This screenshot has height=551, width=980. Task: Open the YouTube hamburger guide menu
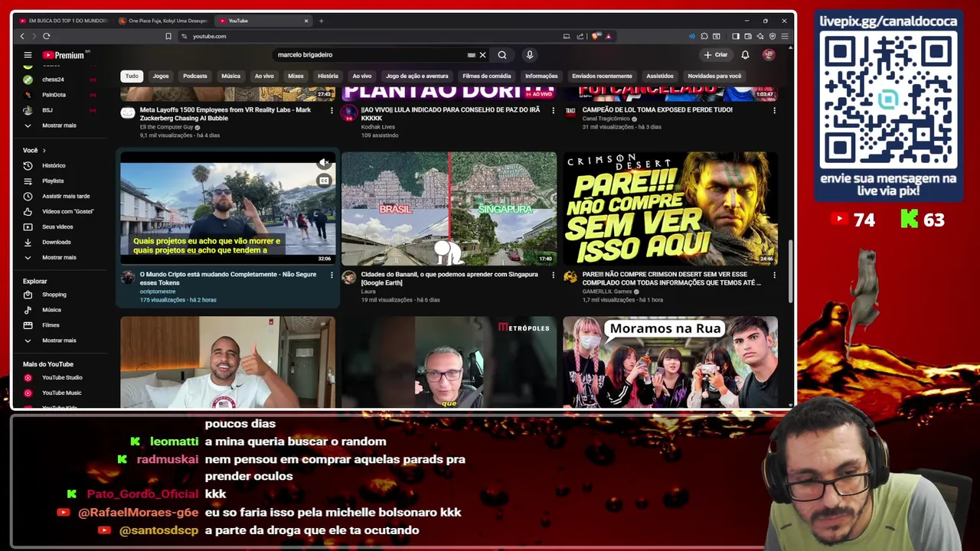point(28,55)
